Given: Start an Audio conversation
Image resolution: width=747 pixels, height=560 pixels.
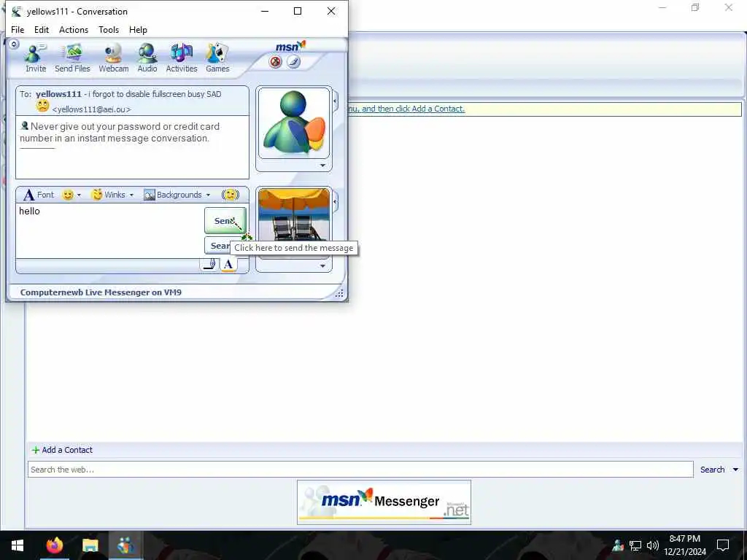Looking at the screenshot, I should 147,58.
